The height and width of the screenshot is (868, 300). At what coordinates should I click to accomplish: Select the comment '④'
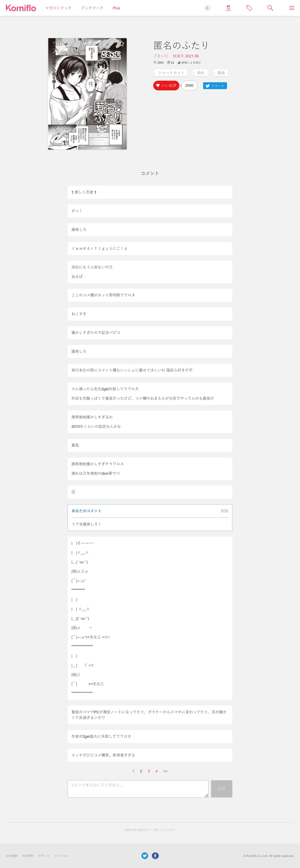click(x=150, y=492)
